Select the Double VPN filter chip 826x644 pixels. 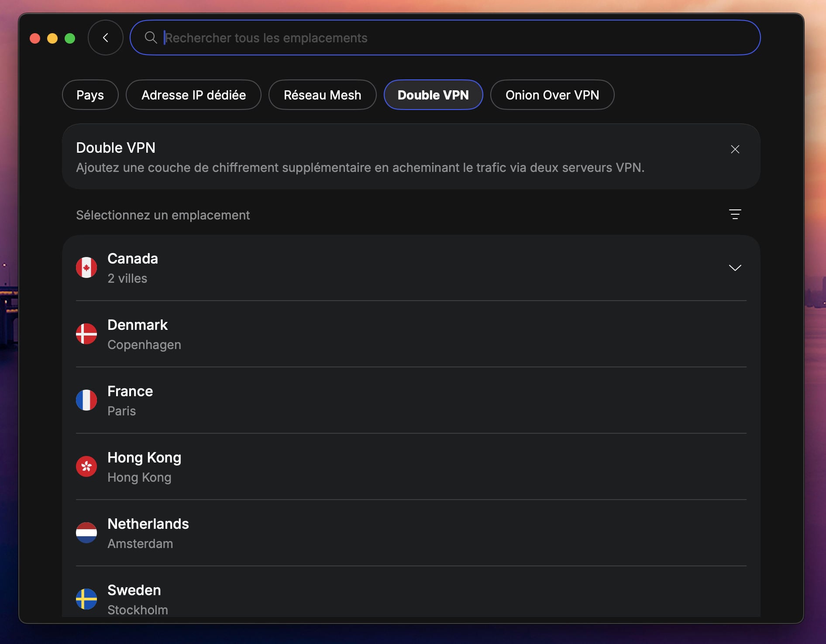click(x=433, y=95)
